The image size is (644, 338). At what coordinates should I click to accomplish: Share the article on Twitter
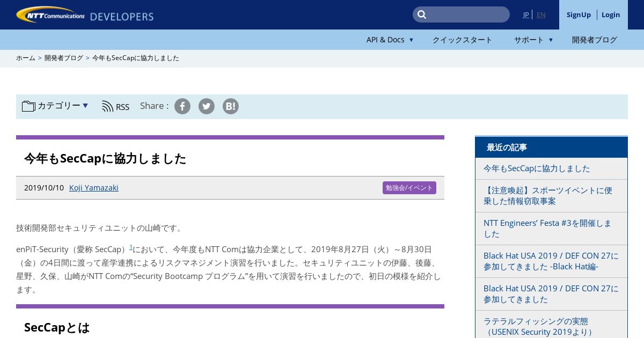pyautogui.click(x=207, y=106)
